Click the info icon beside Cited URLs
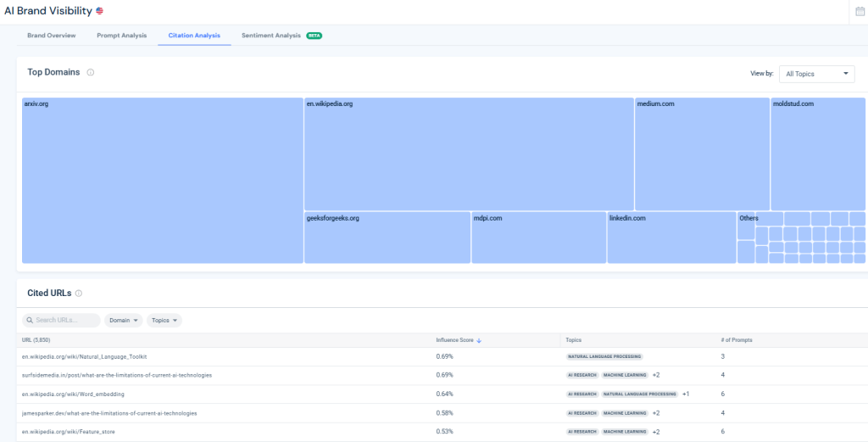This screenshot has height=442, width=868. tap(79, 294)
